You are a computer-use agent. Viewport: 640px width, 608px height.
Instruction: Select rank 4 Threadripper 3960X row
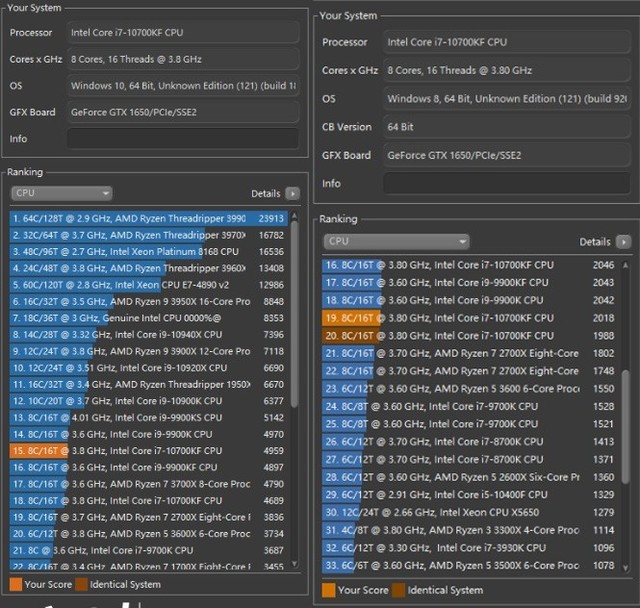click(x=149, y=268)
